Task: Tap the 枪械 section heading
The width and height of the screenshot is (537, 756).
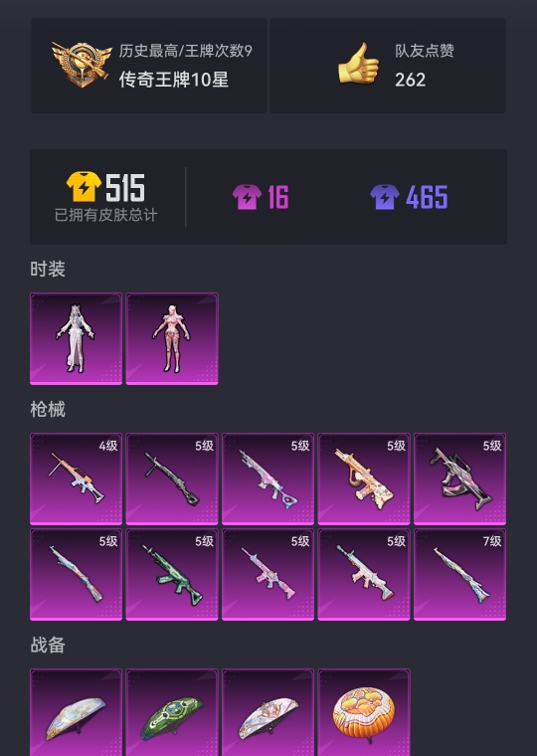Action: [x=48, y=409]
